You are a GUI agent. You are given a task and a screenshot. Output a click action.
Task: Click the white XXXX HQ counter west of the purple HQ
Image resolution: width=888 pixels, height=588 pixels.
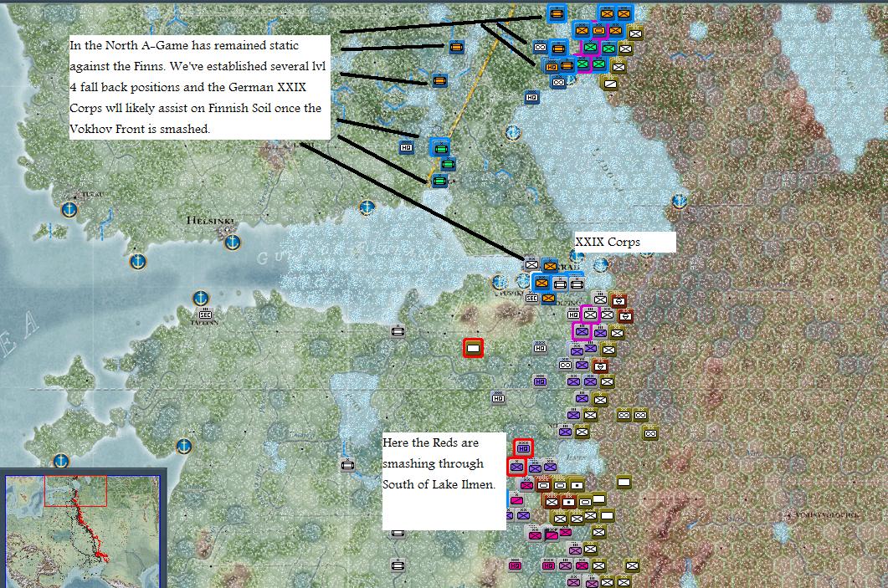pos(498,398)
